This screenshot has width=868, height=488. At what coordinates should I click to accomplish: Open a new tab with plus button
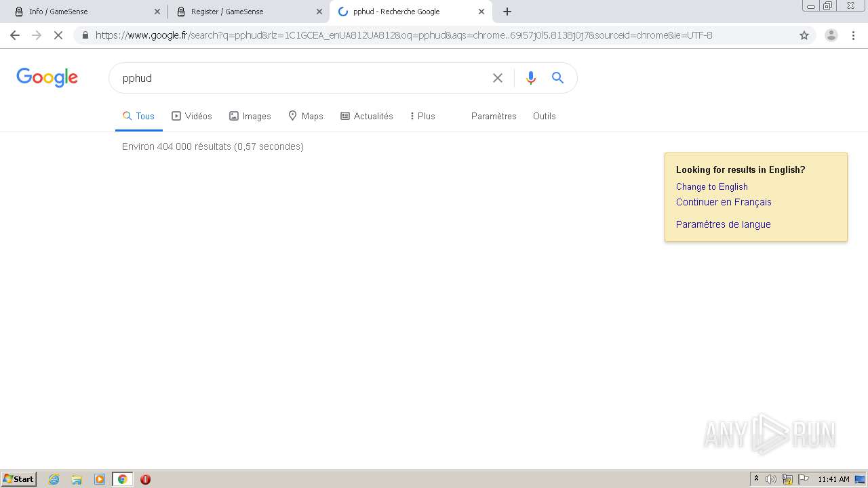(x=507, y=12)
